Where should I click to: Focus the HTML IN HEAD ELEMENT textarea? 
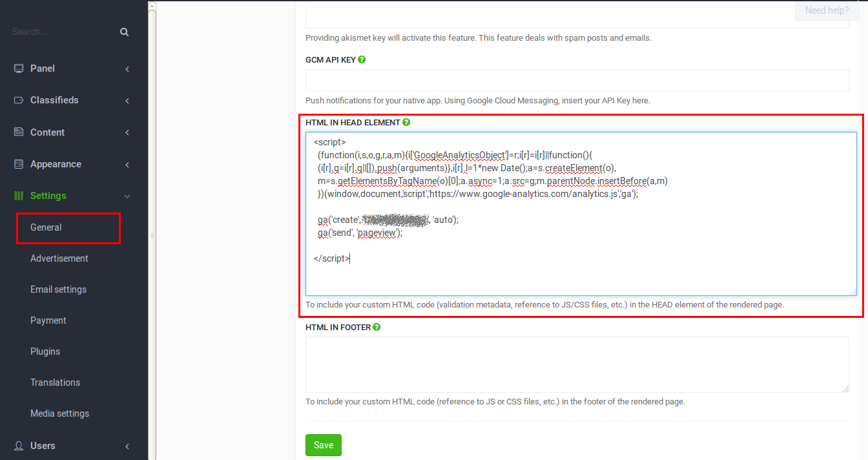tap(581, 214)
